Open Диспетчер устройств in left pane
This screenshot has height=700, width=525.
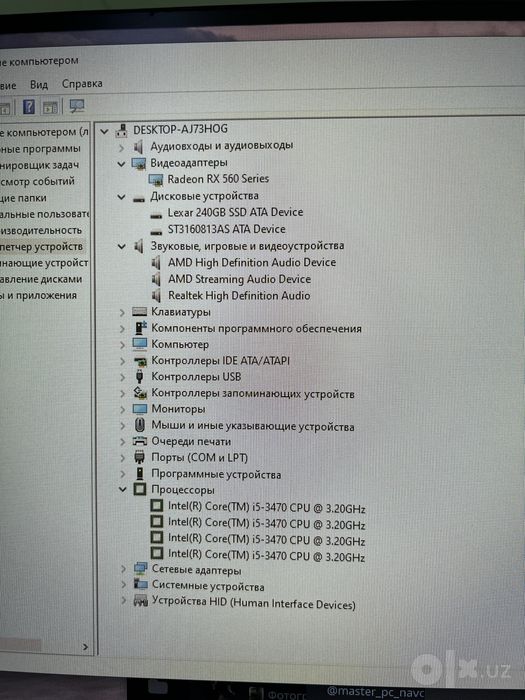pos(42,246)
